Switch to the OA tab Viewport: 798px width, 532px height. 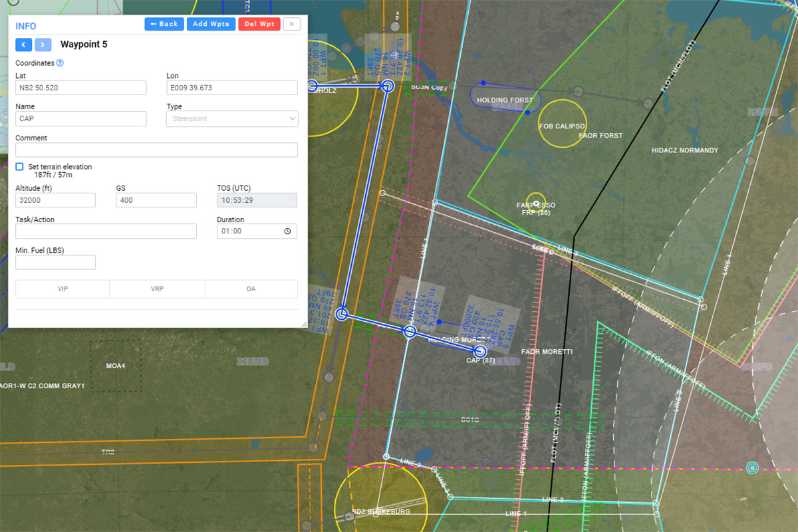(x=251, y=289)
